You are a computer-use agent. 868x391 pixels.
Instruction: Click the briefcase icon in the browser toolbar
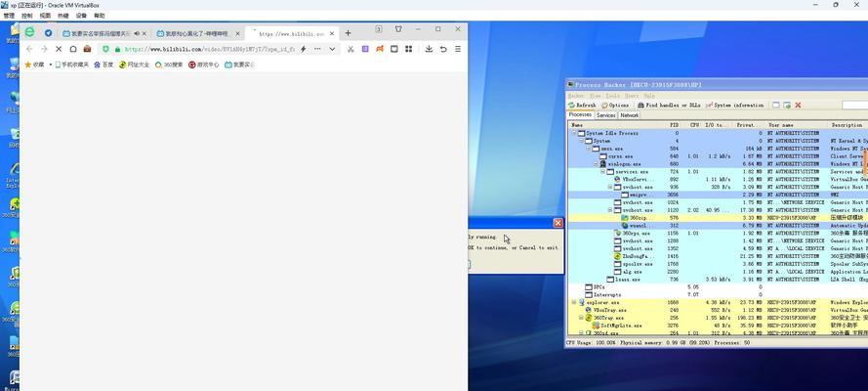(x=87, y=49)
